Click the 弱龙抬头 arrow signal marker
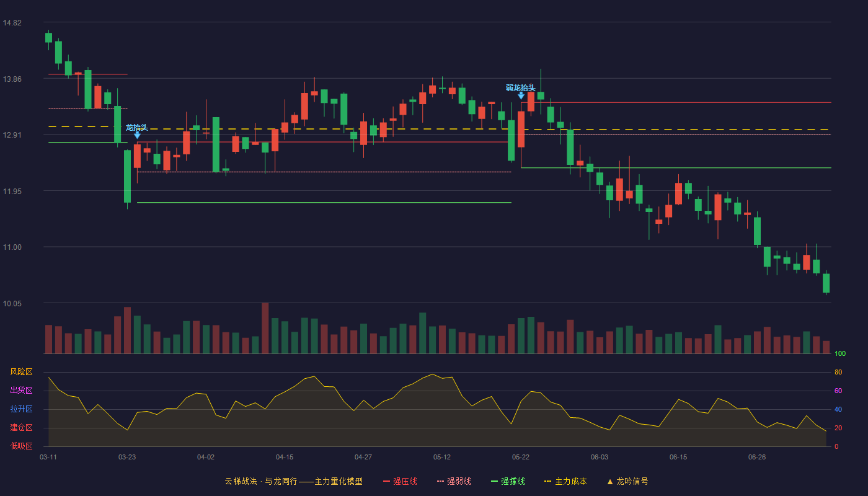The height and width of the screenshot is (496, 868). pos(521,95)
